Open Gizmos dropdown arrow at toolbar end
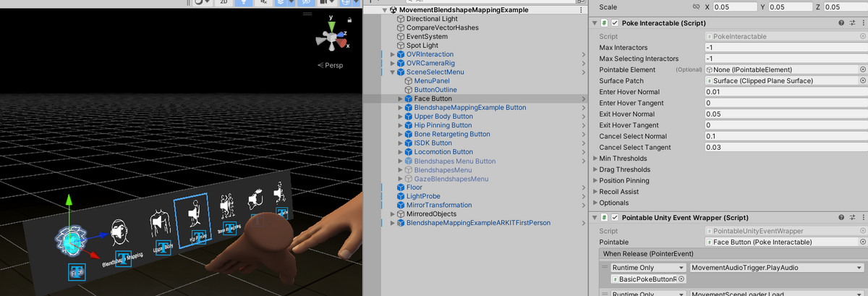 tap(356, 2)
